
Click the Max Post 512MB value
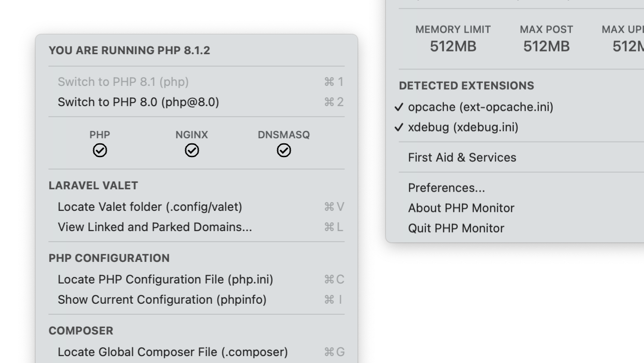tap(546, 46)
